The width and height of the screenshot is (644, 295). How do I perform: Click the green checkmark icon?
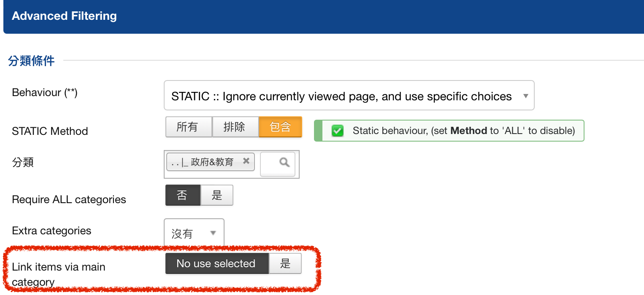pos(337,131)
